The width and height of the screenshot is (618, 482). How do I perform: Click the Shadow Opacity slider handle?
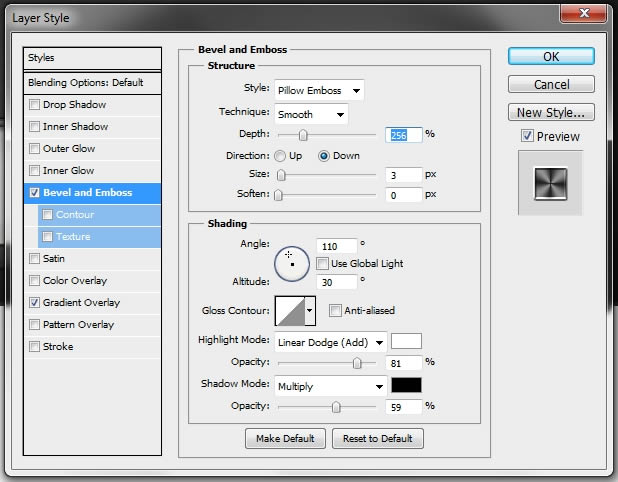click(336, 407)
